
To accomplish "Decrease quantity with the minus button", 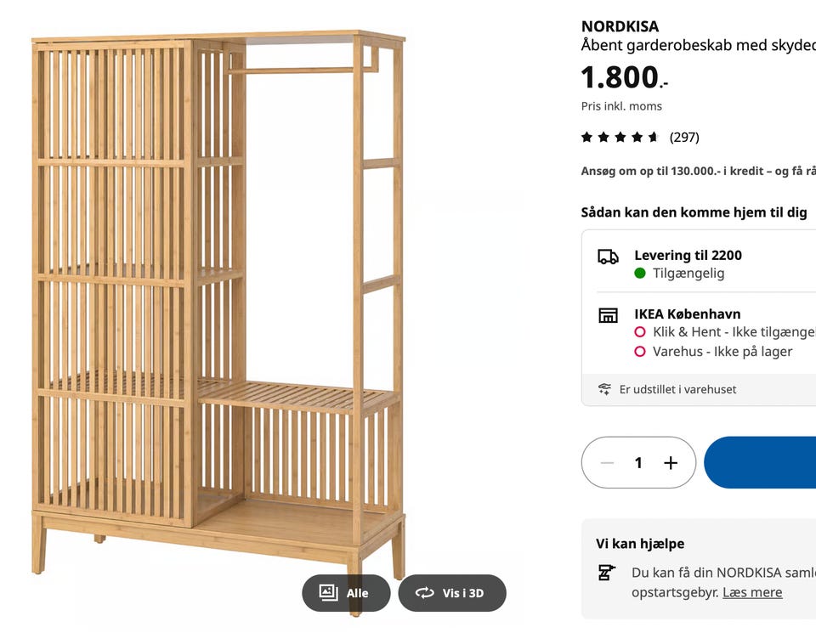I will 607,463.
